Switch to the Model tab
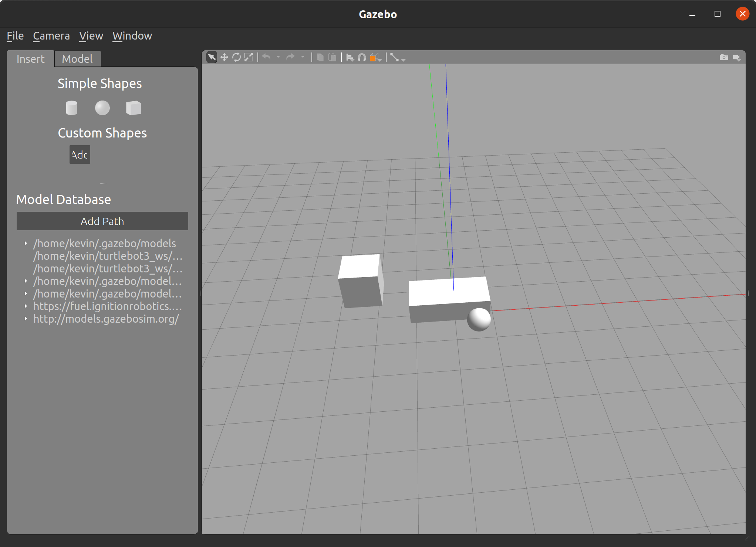756x547 pixels. tap(77, 59)
